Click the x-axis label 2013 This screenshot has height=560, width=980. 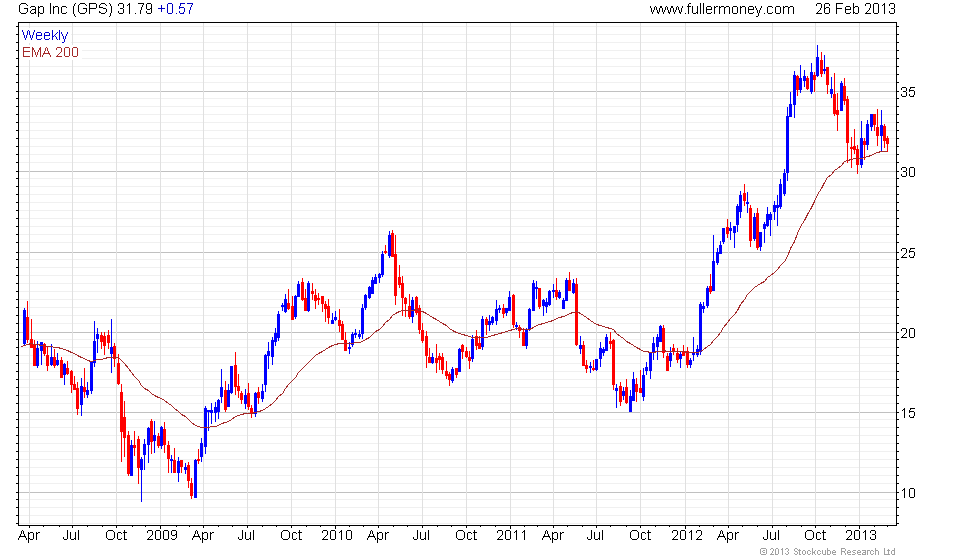point(861,536)
